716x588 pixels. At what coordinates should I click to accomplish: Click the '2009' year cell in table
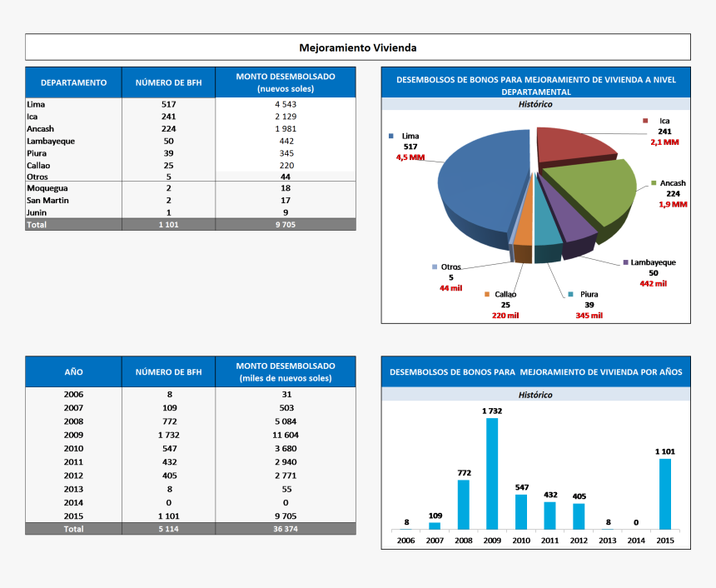tap(73, 435)
